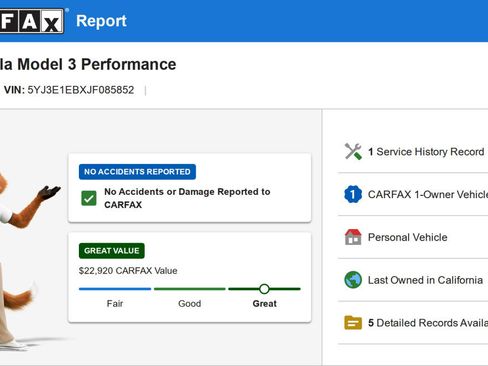Click the house Personal Vehicle icon
The image size is (488, 366).
point(353,237)
